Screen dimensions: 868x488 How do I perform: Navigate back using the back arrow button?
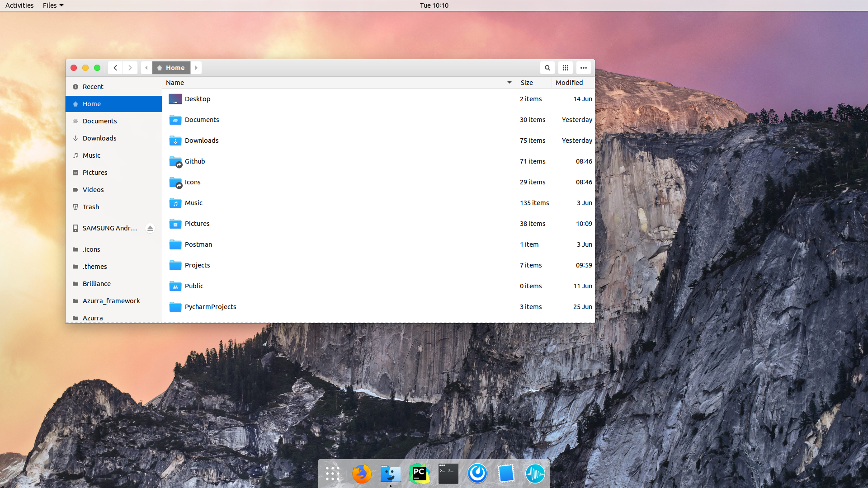[x=115, y=67]
